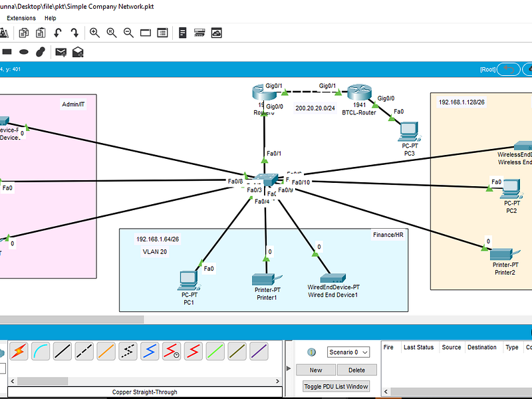The width and height of the screenshot is (532, 399).
Task: Click the New scenario button
Action: pyautogui.click(x=316, y=370)
